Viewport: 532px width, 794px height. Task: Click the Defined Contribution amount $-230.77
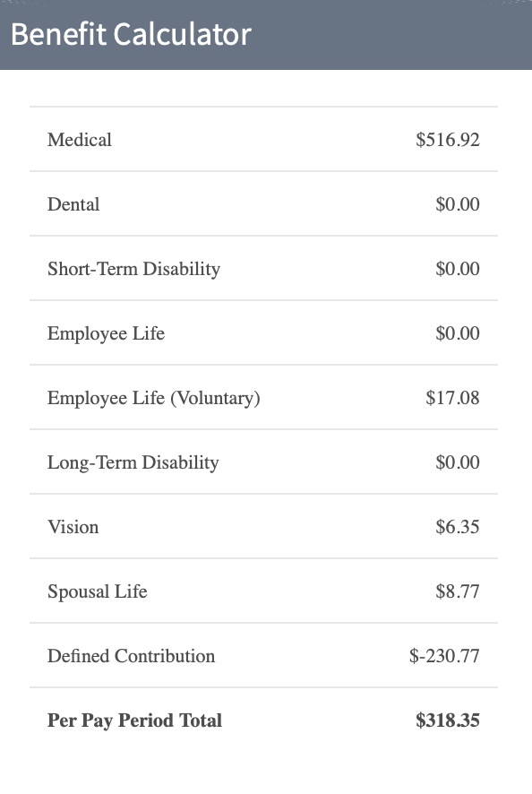pyautogui.click(x=444, y=656)
